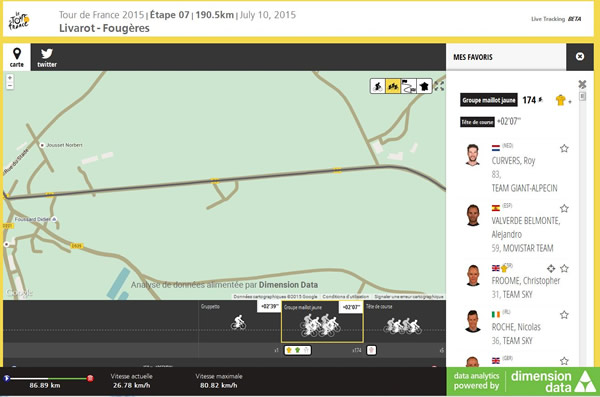Click the Live Tracking BETA label
This screenshot has height=397, width=600.
(556, 19)
